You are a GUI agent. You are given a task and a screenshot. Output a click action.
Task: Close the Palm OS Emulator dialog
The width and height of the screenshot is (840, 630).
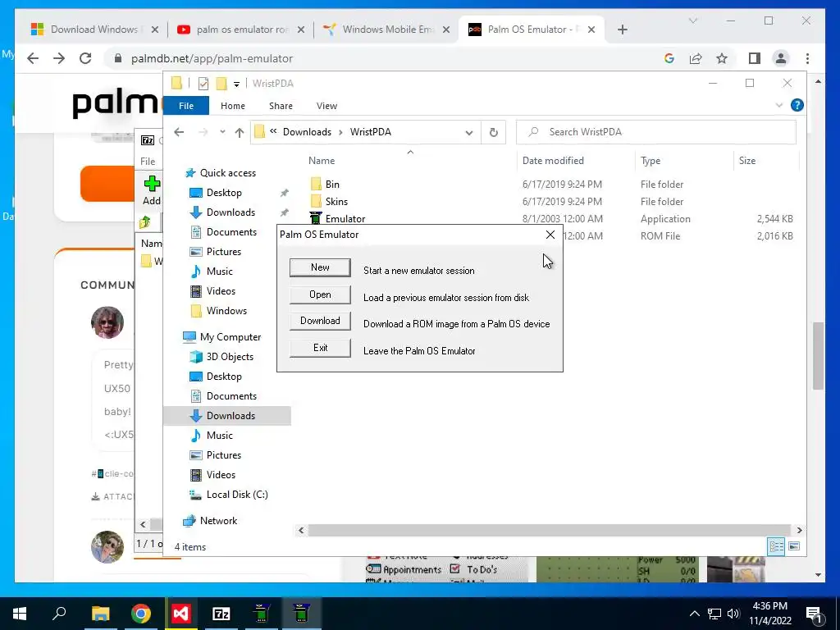tap(550, 235)
